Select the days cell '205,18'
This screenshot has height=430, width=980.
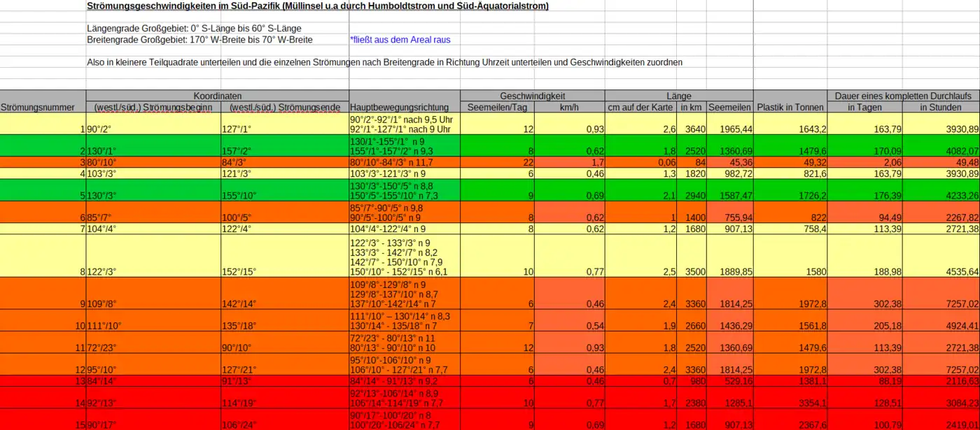864,326
